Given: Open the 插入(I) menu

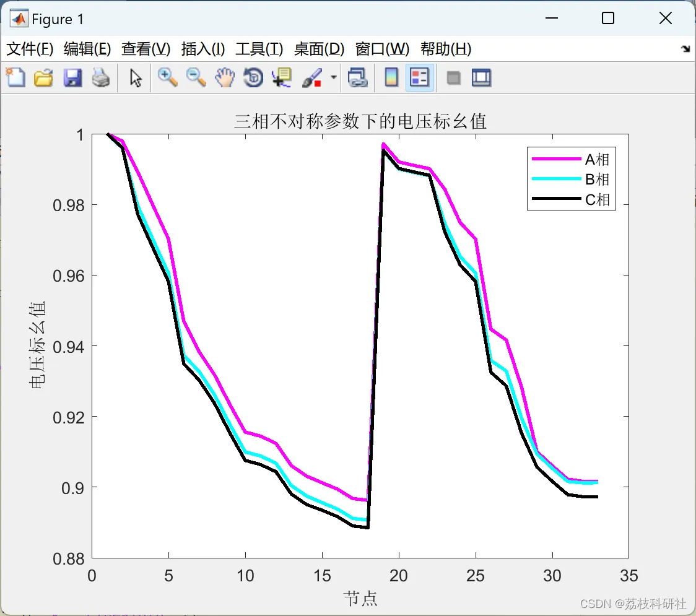Looking at the screenshot, I should tap(203, 49).
